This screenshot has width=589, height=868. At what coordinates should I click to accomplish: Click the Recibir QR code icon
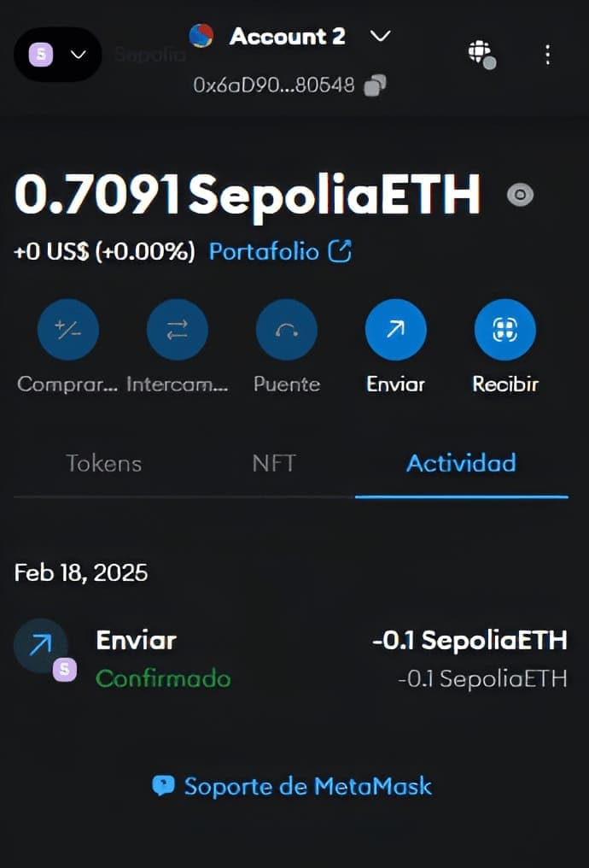click(x=505, y=330)
